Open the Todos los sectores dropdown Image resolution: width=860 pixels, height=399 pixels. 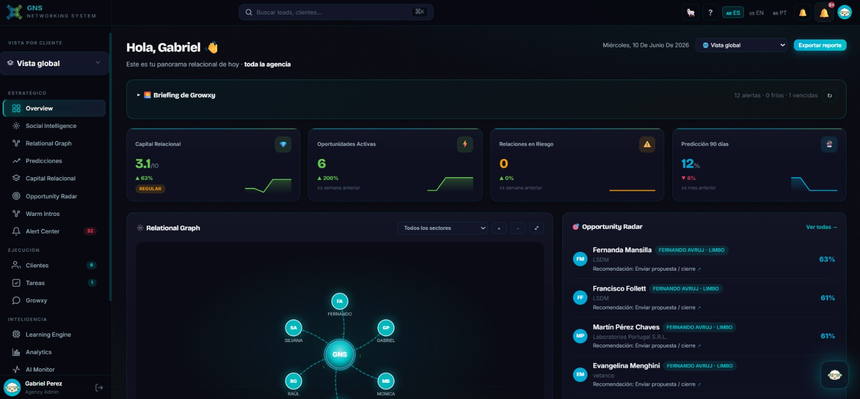coord(443,228)
